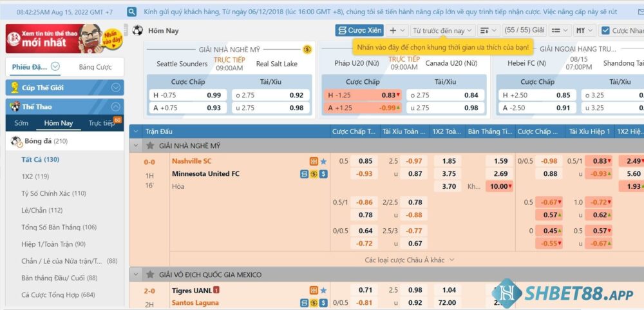Toggle the Cược Nhanh checkbox
644x310 pixels.
(605, 30)
